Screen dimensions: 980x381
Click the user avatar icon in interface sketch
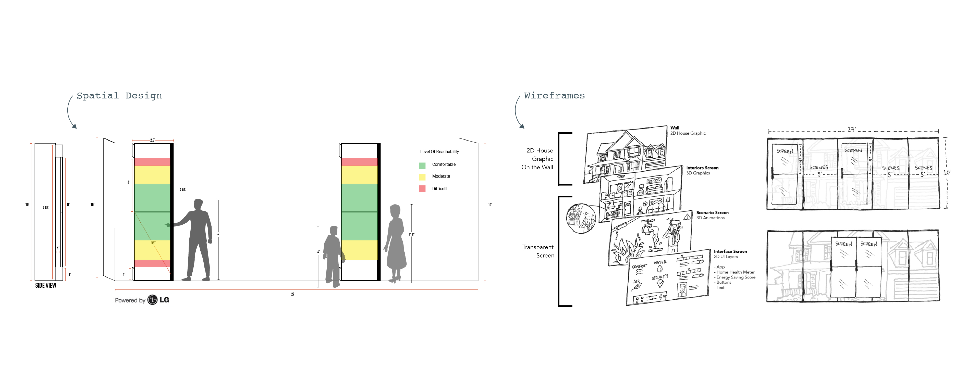pyautogui.click(x=682, y=290)
